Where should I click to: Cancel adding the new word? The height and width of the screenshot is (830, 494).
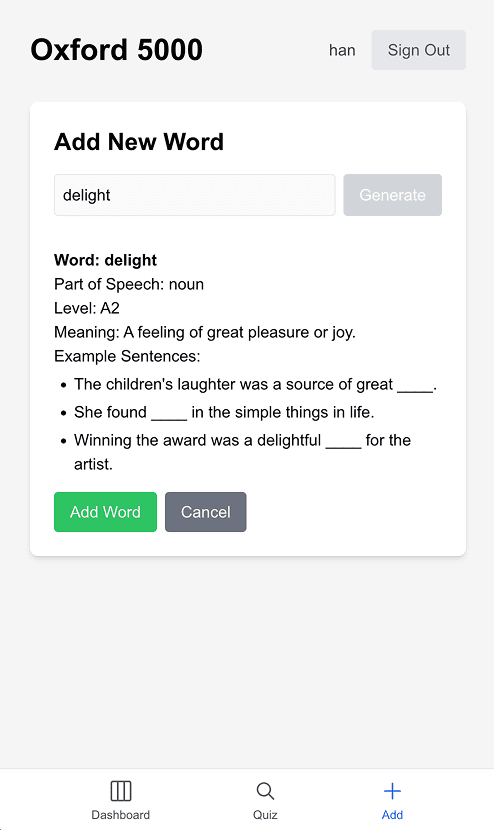205,512
